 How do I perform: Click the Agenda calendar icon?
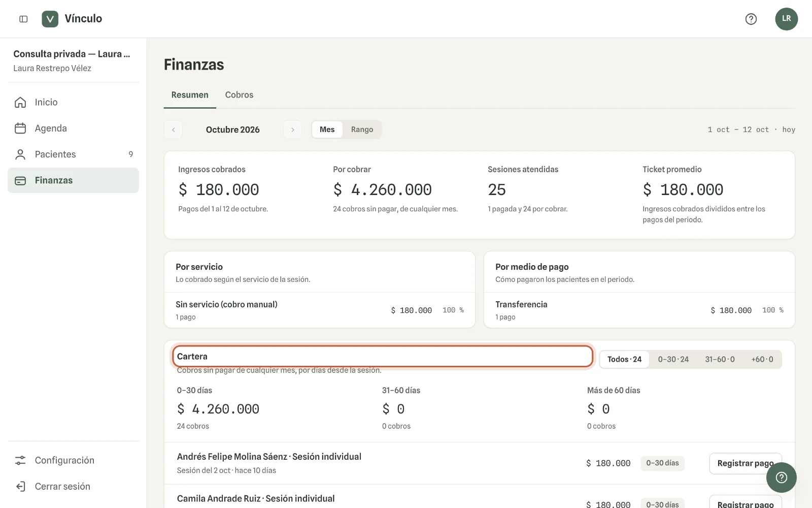20,128
